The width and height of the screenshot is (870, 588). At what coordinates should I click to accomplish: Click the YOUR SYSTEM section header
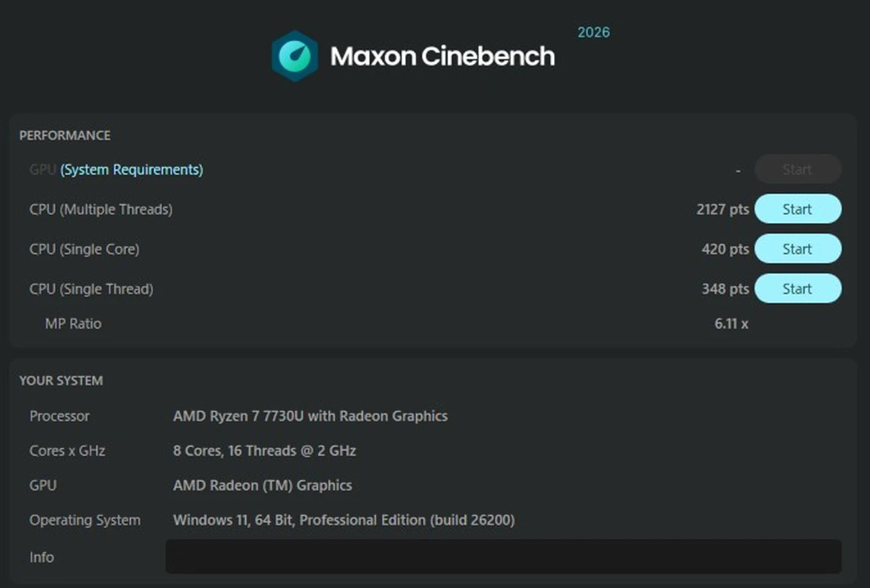[x=61, y=381]
